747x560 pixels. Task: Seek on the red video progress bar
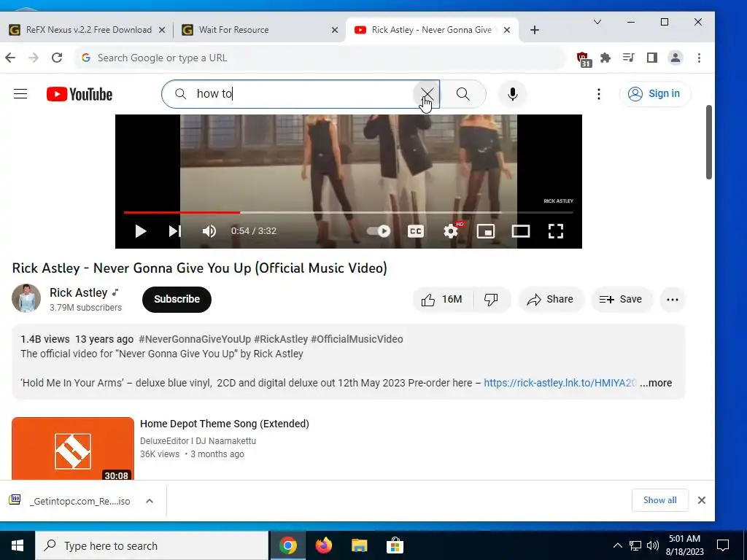[x=182, y=212]
